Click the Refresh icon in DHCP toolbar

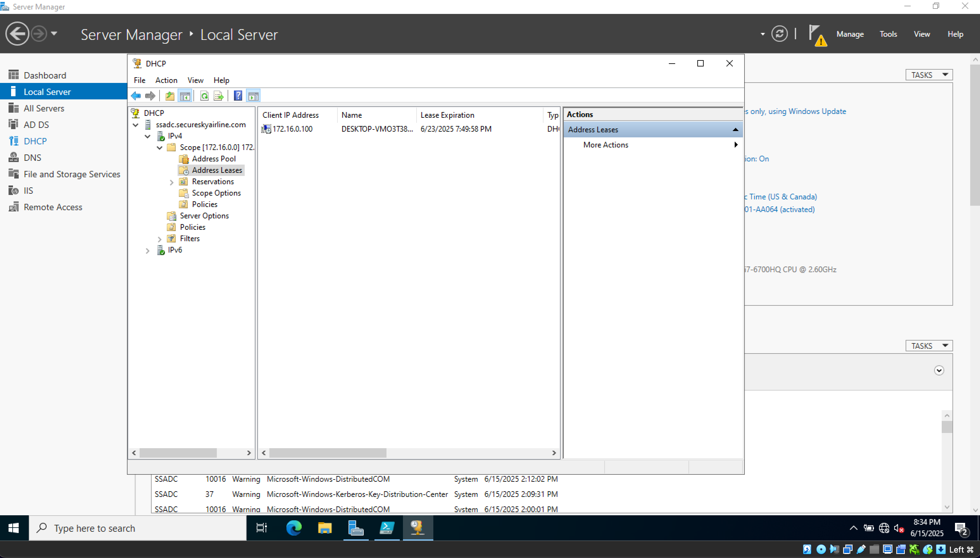pyautogui.click(x=204, y=96)
